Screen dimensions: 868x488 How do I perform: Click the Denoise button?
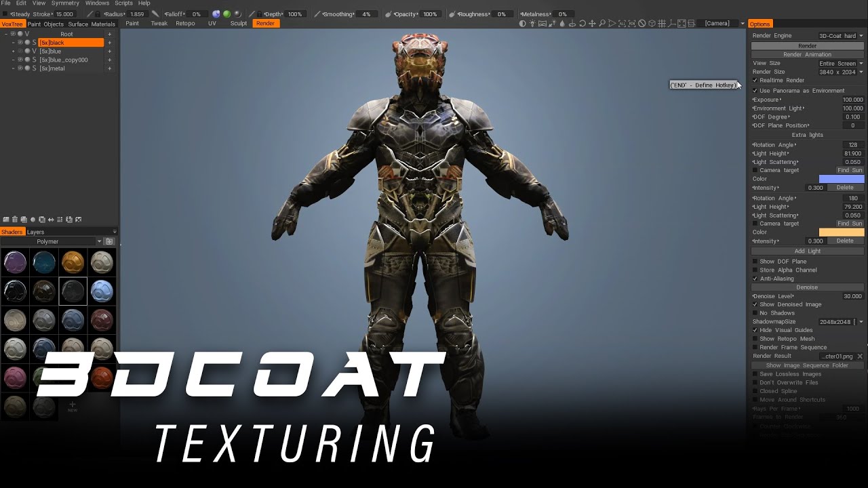807,287
